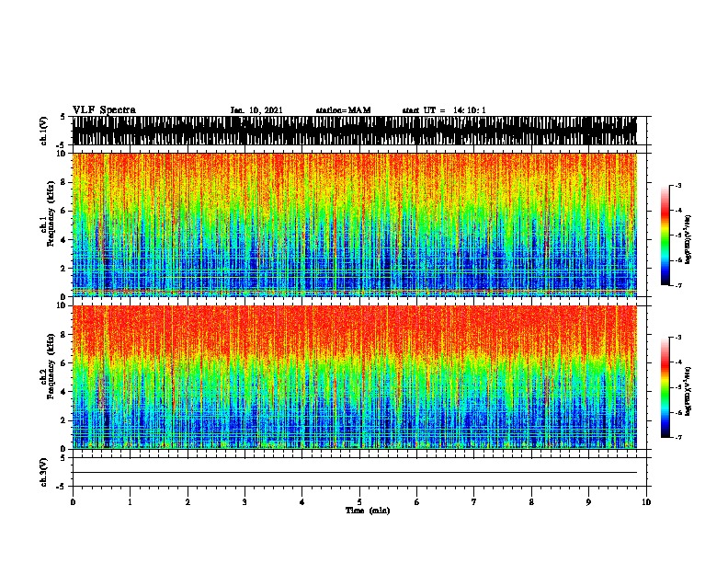
Task: Click the "VLF Spectra" title text
Action: (104, 109)
